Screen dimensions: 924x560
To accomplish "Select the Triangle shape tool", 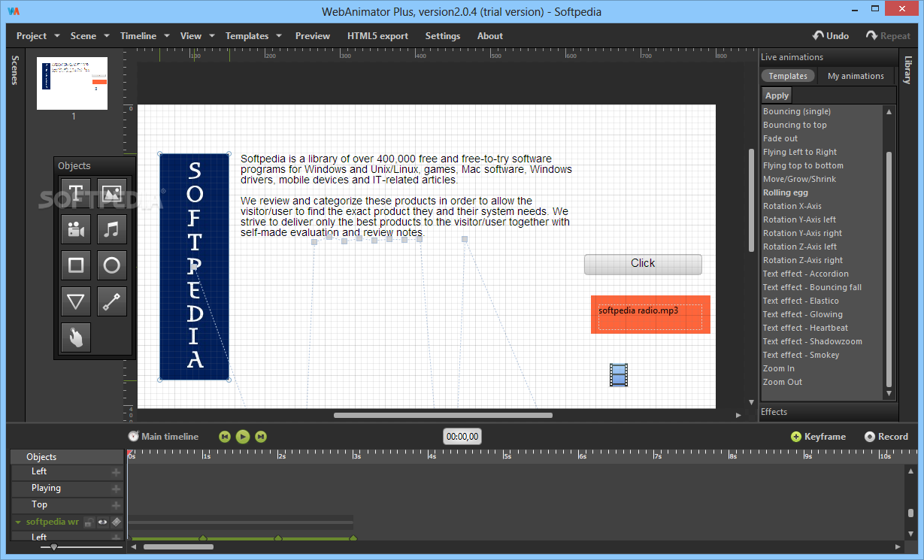I will 76,301.
